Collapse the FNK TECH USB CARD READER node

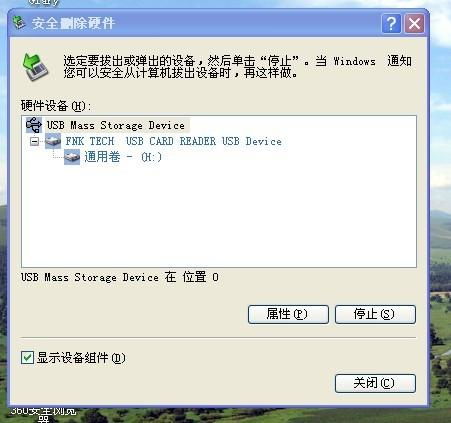(x=34, y=141)
